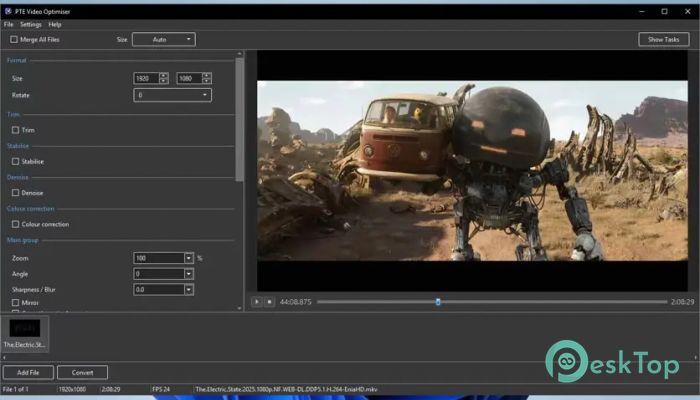Viewport: 700px width, 400px height.
Task: Click File 1 of 1 status text
Action: [x=16, y=389]
